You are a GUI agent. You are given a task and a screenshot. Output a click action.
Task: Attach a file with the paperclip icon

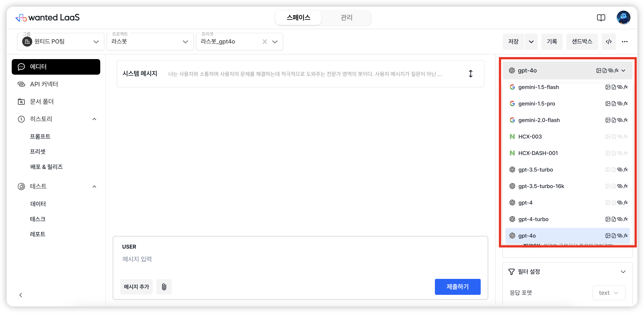(x=164, y=287)
